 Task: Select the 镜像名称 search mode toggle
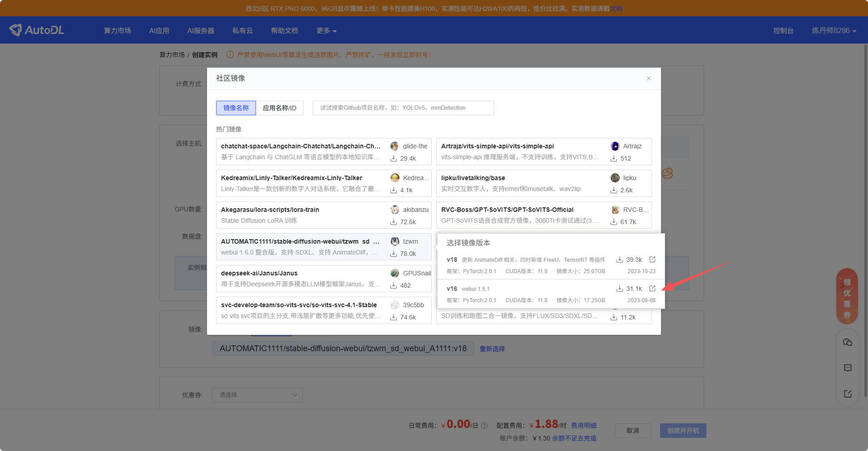(236, 108)
